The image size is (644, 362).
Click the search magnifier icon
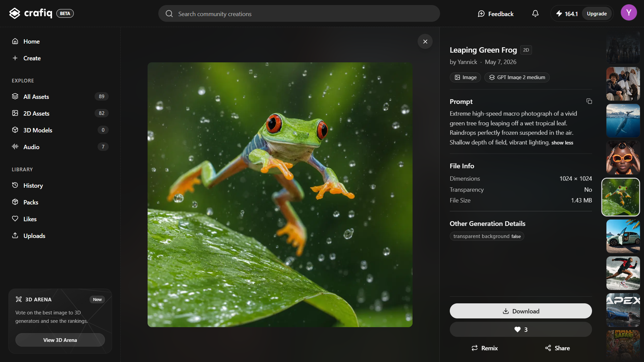[x=169, y=14]
